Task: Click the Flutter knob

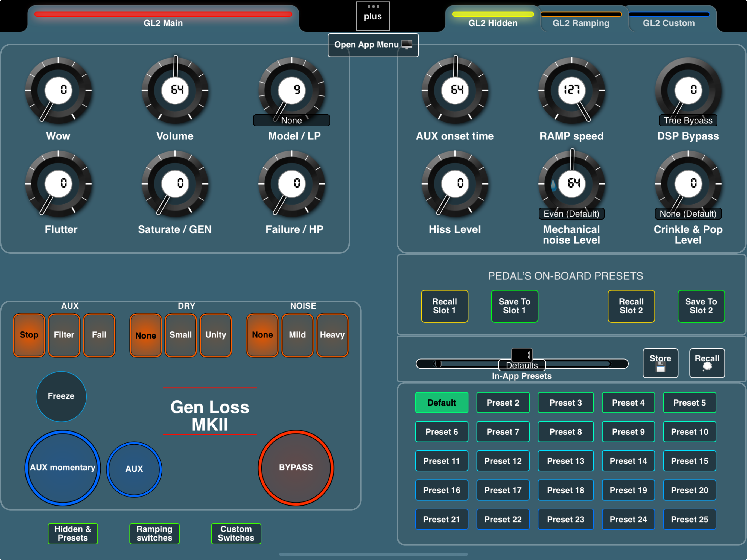Action: (59, 183)
